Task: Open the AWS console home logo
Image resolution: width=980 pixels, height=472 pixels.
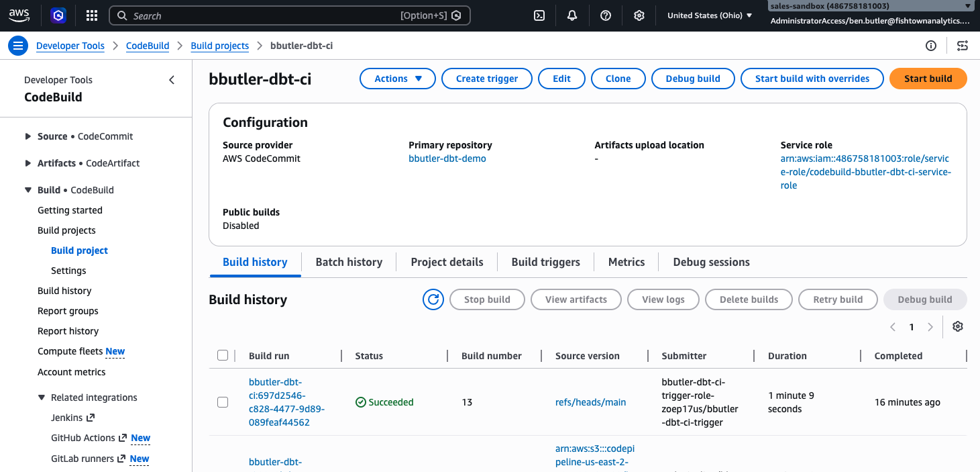Action: [x=19, y=15]
